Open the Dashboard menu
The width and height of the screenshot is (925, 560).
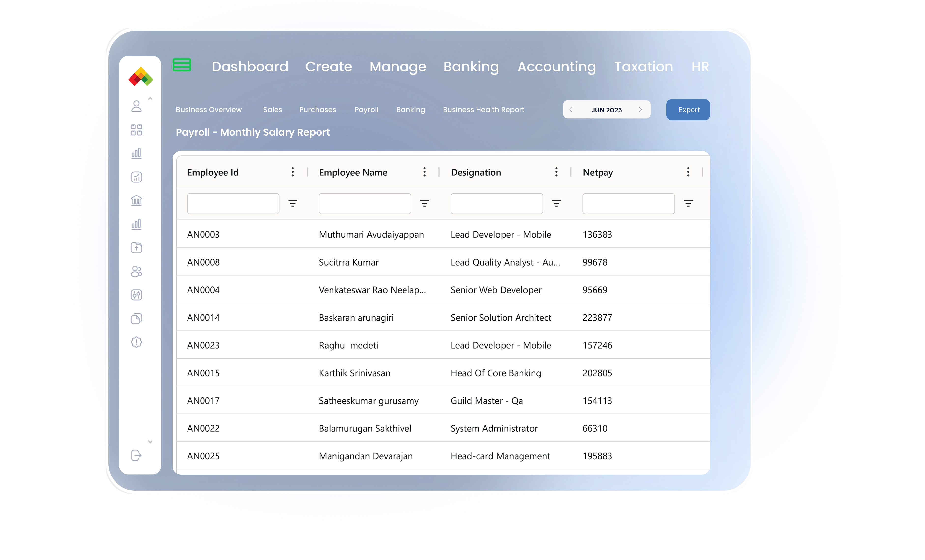(x=250, y=66)
